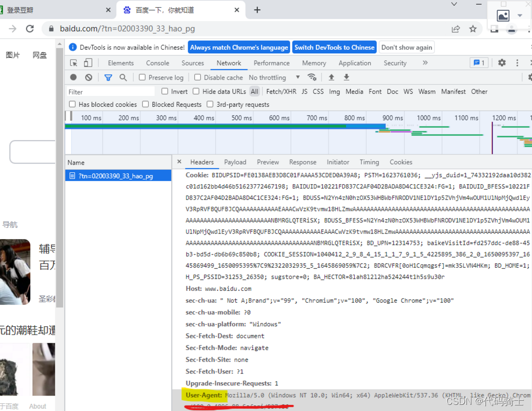This screenshot has width=532, height=411.
Task: Open the issues counter badge
Action: (479, 63)
